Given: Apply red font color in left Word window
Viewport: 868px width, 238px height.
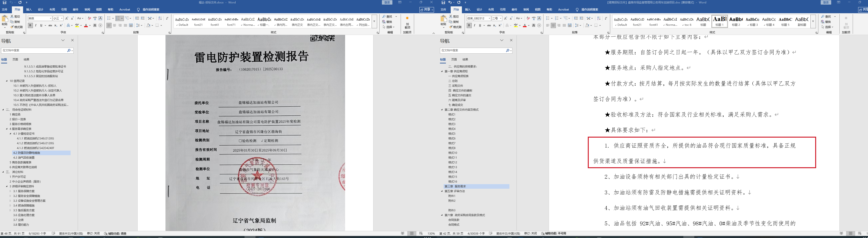Looking at the screenshot, I should click(x=86, y=25).
